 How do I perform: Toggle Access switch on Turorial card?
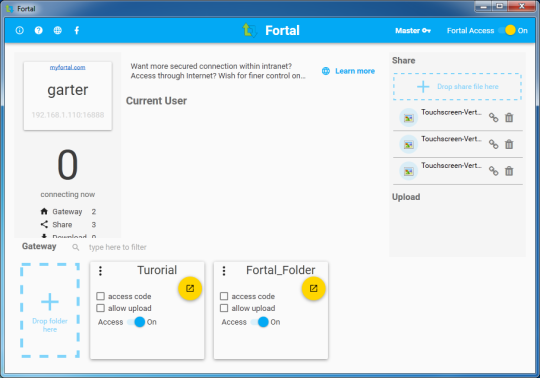click(137, 322)
